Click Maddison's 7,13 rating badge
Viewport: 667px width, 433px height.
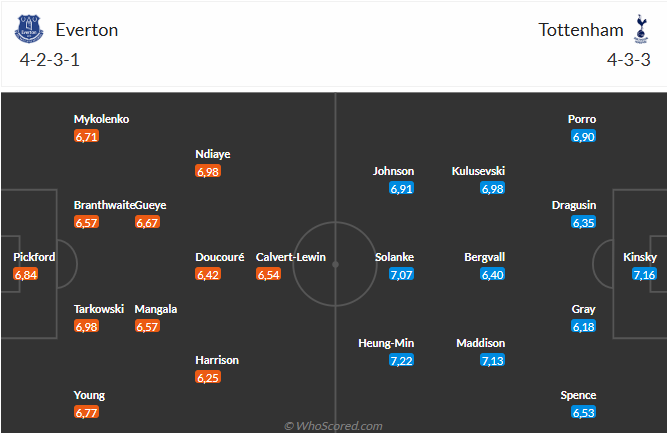tap(492, 360)
